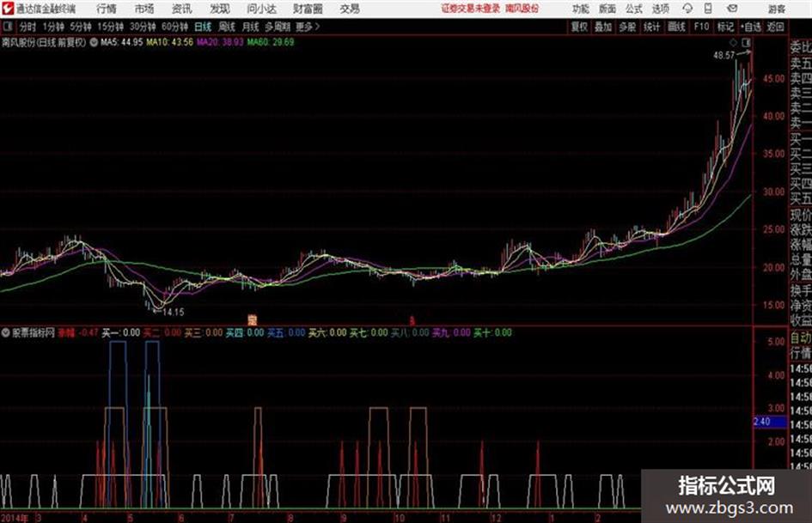This screenshot has height=523, width=812.
Task: Open the 财富圈 menu
Action: tap(308, 9)
